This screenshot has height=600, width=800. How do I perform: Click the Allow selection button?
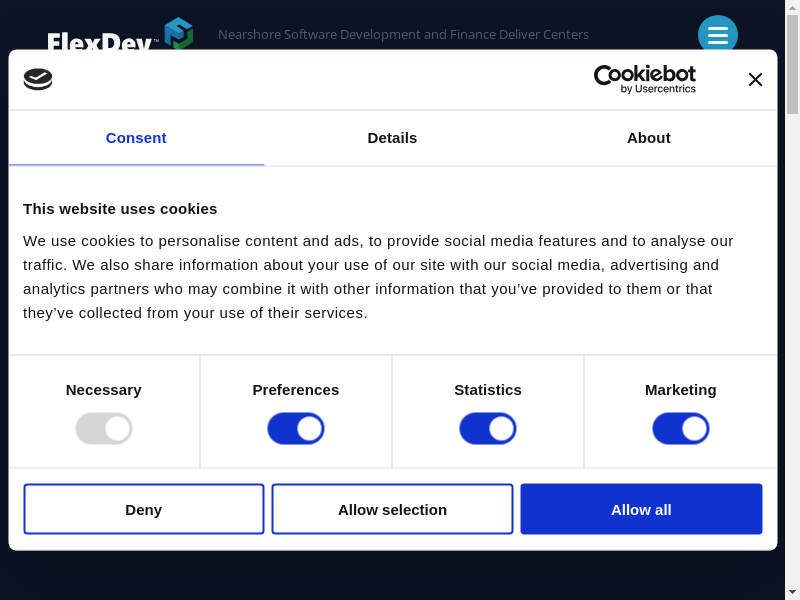[x=392, y=510]
